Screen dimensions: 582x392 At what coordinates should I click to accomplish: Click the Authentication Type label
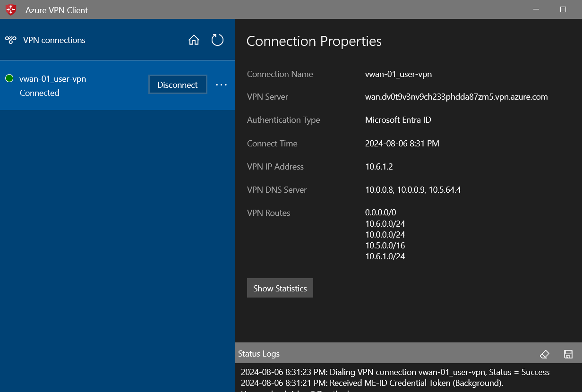[283, 120]
